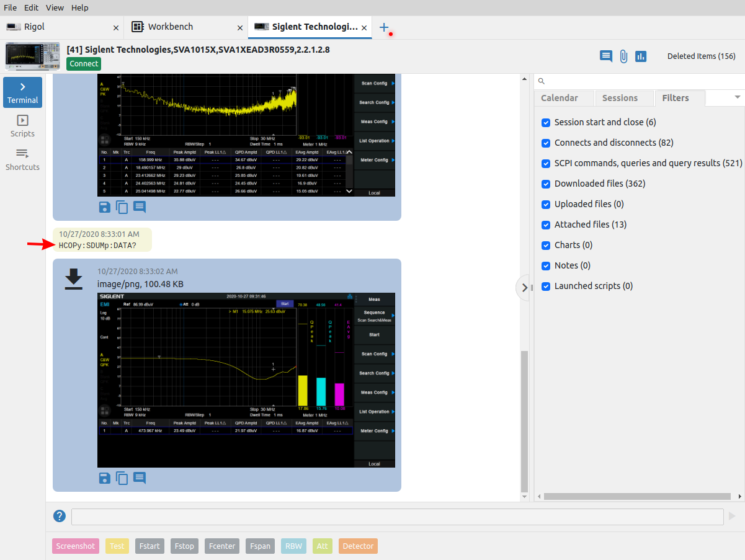The height and width of the screenshot is (560, 745).
Task: Run the Screenshot shortcut
Action: pos(76,546)
